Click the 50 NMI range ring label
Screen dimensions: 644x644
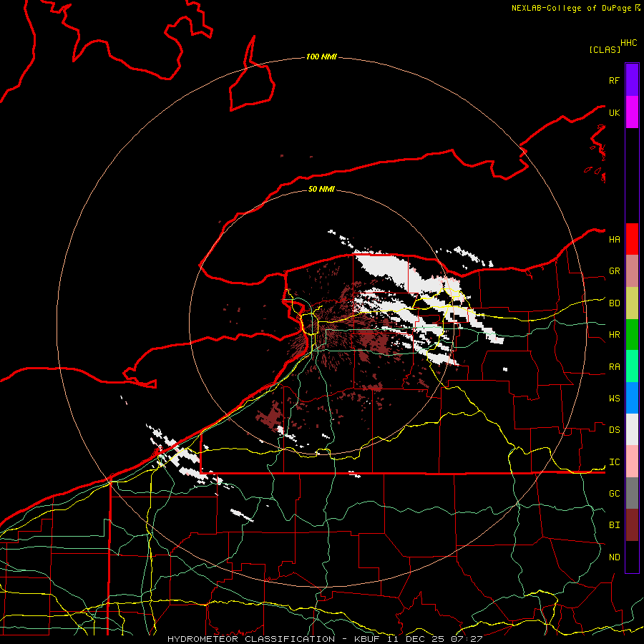coord(321,189)
